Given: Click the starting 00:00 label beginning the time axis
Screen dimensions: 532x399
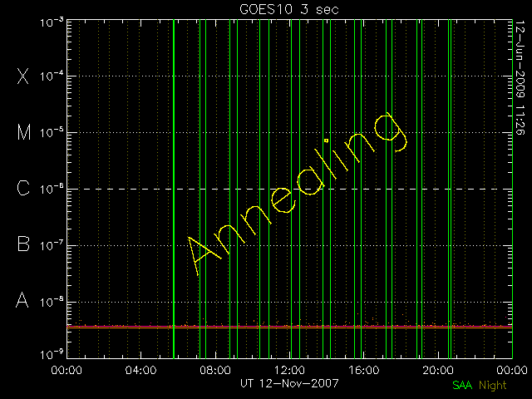Looking at the screenshot, I should pyautogui.click(x=66, y=370).
